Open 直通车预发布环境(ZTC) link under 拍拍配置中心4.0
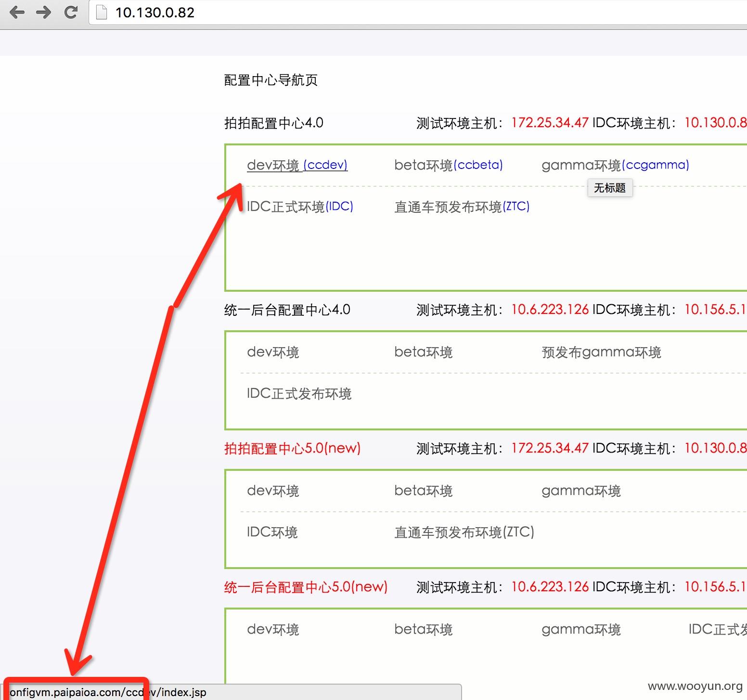Screen dimensions: 747x700 [x=462, y=207]
